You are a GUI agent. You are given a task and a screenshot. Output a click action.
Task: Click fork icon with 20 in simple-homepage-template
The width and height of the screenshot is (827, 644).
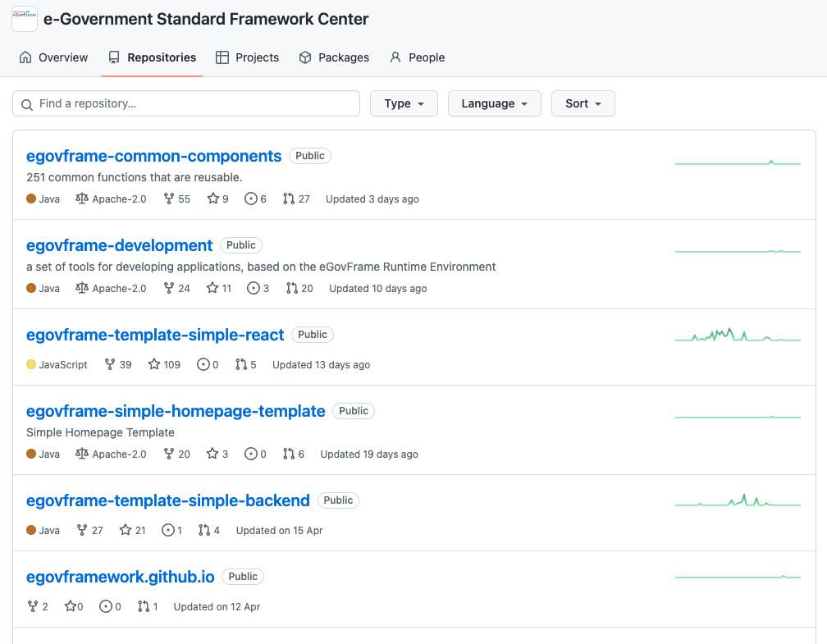click(169, 454)
